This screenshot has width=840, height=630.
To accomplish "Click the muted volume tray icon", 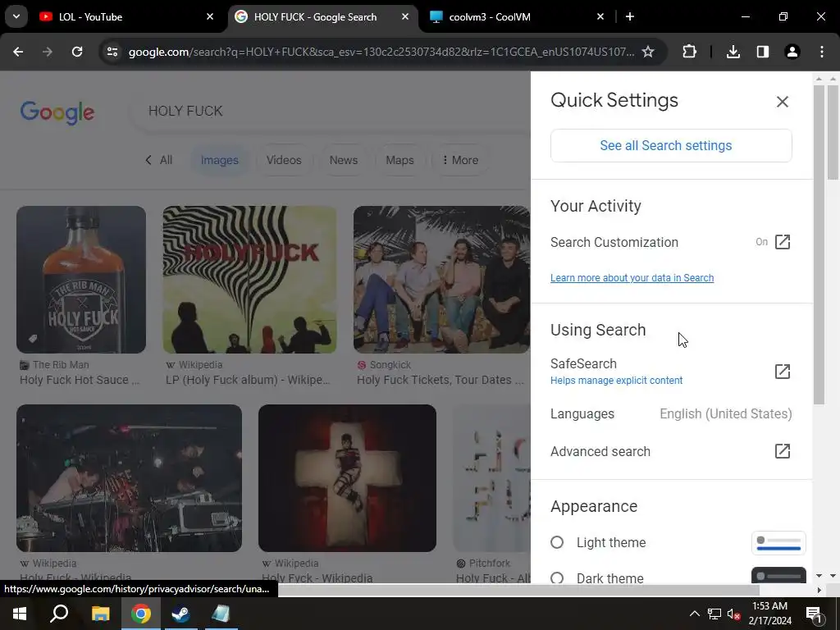I will [734, 614].
